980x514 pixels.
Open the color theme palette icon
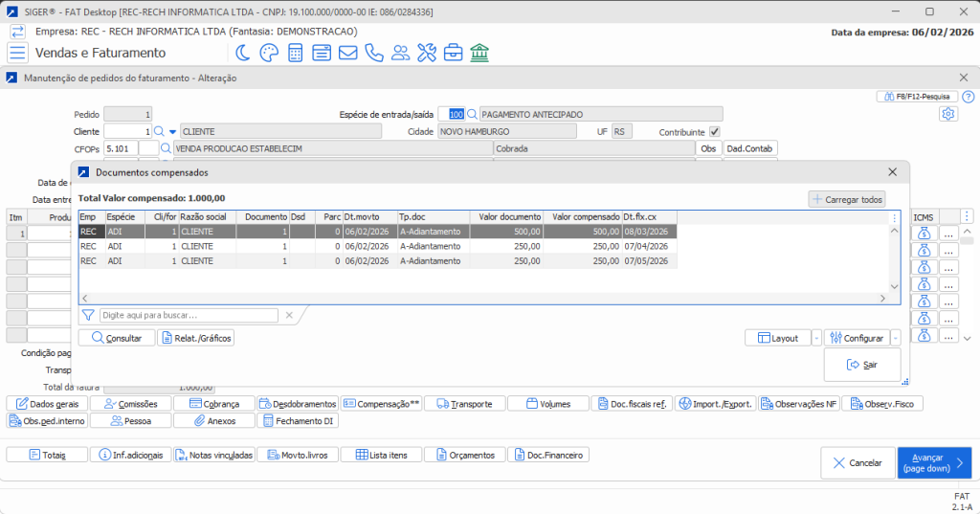269,53
